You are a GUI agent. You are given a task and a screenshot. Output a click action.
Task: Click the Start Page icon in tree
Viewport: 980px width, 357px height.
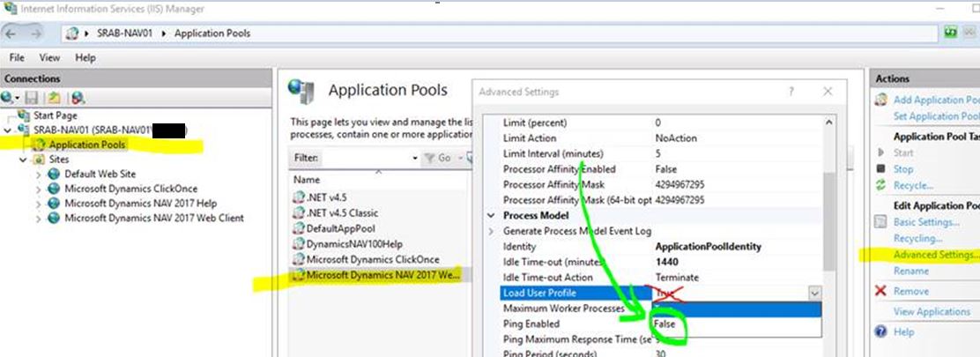tap(24, 115)
